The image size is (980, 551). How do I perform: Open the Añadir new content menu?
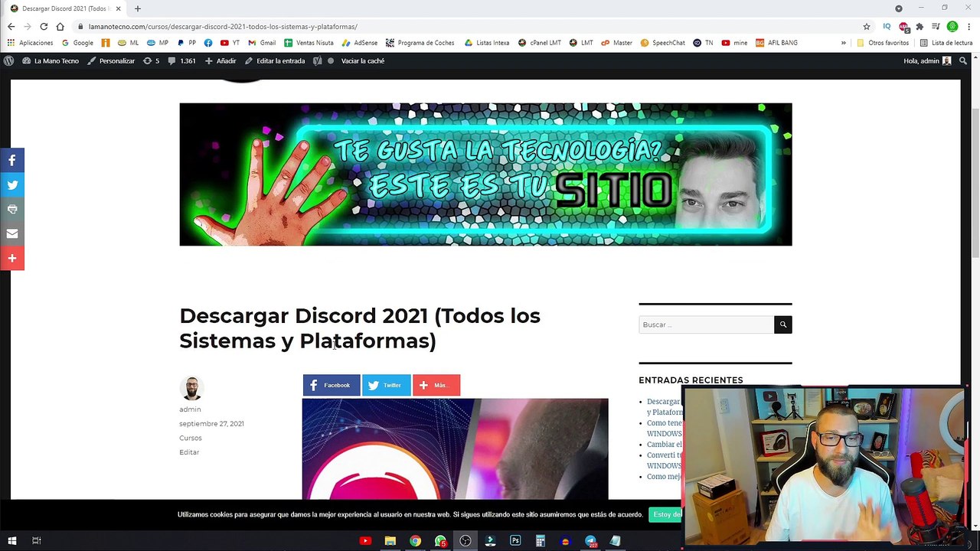(220, 61)
